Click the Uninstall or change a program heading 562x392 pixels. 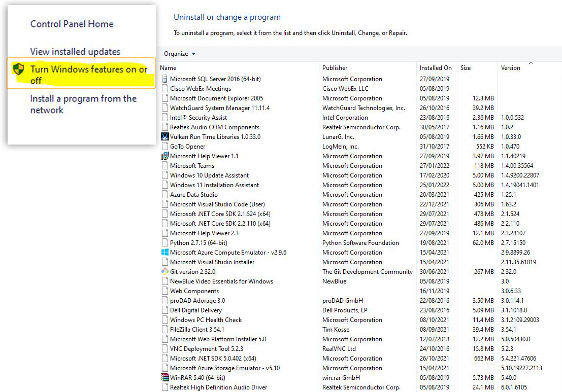coord(227,17)
